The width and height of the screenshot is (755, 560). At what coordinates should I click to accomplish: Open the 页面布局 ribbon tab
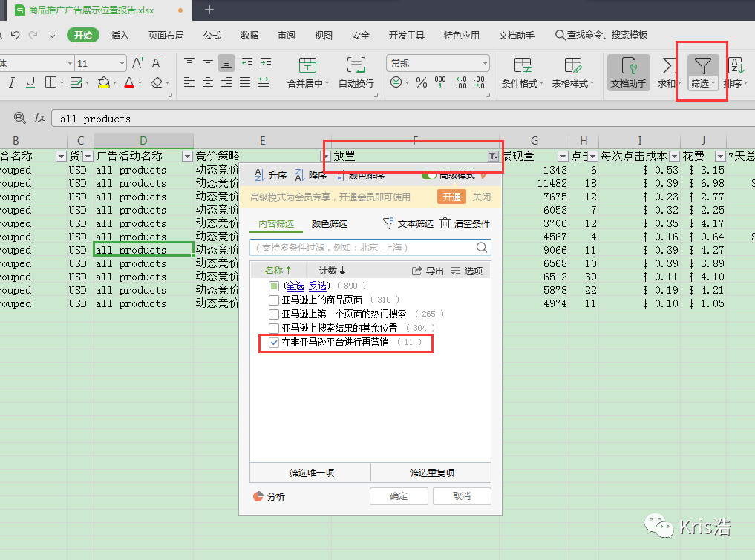point(166,35)
